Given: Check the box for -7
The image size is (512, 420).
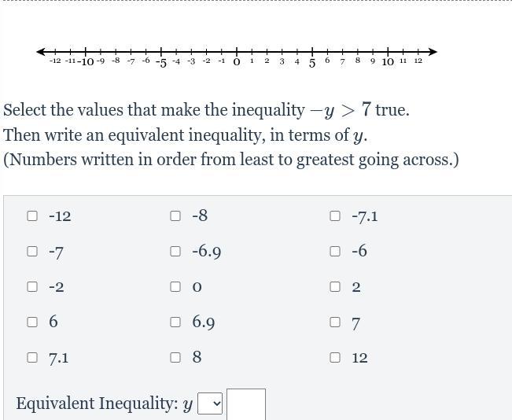Looking at the screenshot, I should coord(32,252).
